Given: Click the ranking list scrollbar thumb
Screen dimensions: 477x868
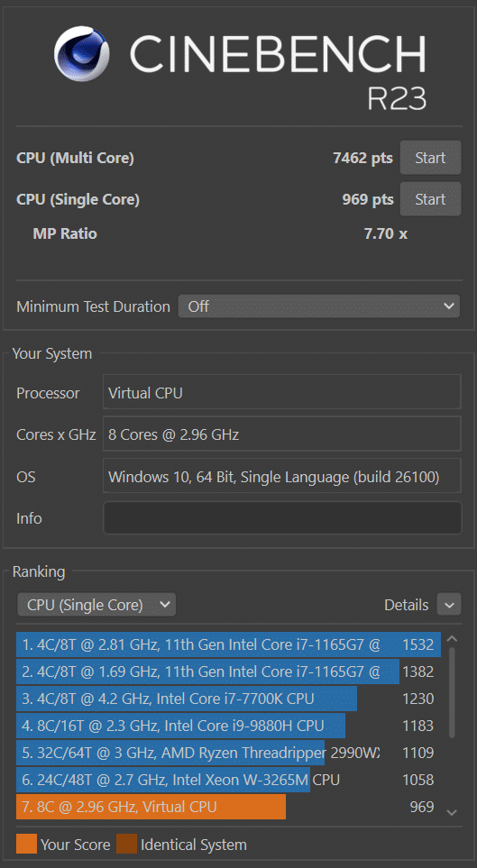Looking at the screenshot, I should pos(452,693).
